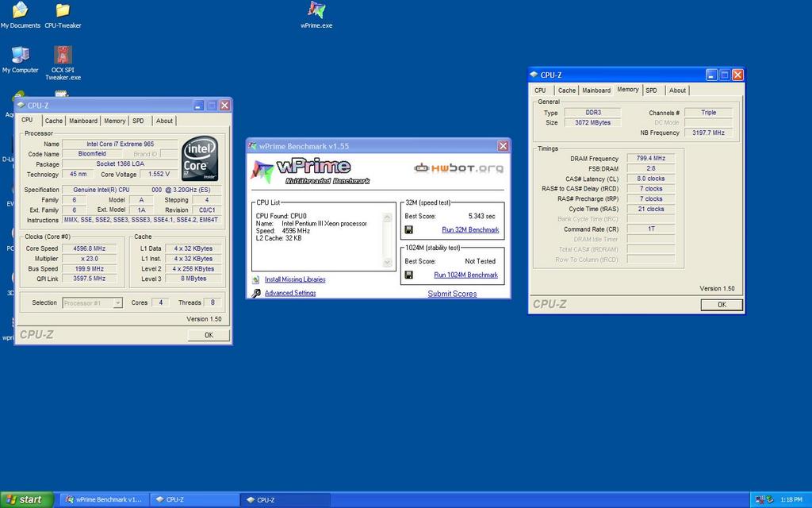
Task: Click the Cycle Time (tRAS) value 21 clocks
Action: 651,209
